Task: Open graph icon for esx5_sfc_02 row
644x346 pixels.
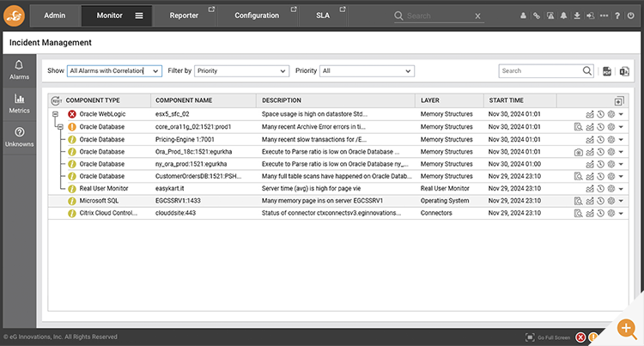Action: click(589, 114)
